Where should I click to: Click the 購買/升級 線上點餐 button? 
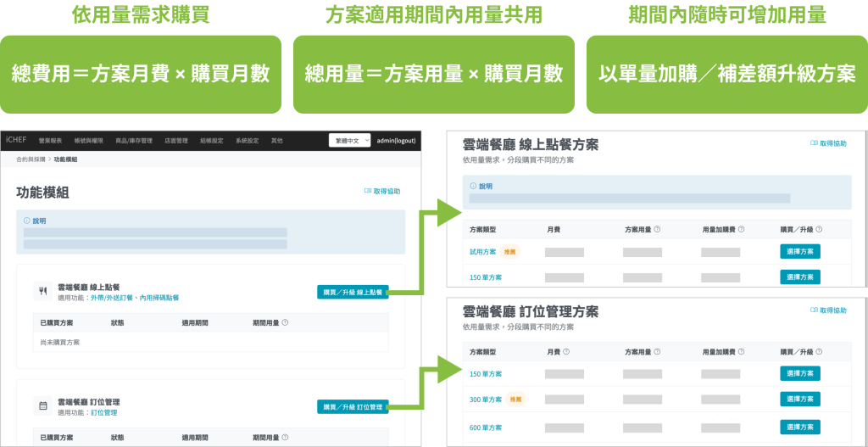353,292
